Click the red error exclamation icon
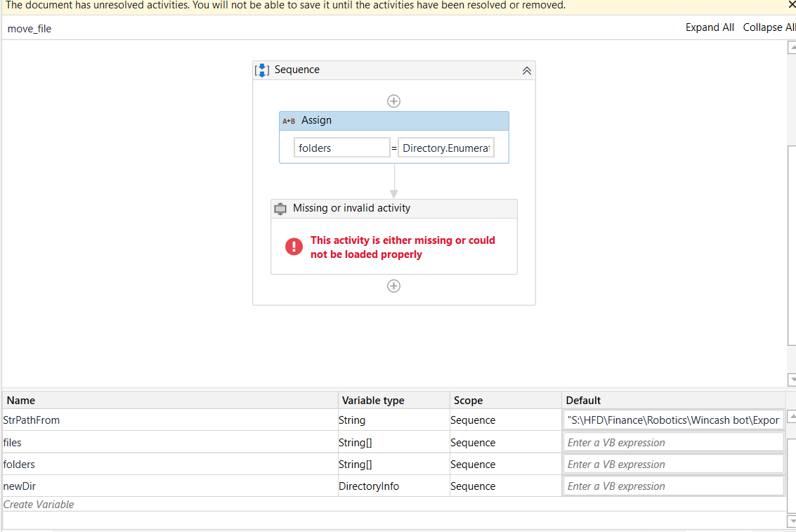796x532 pixels. point(294,247)
